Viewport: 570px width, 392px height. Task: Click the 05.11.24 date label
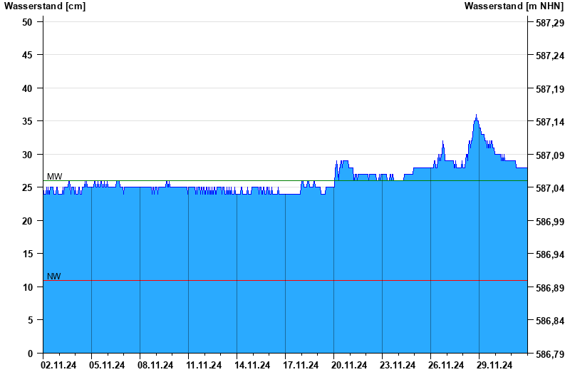click(x=107, y=365)
